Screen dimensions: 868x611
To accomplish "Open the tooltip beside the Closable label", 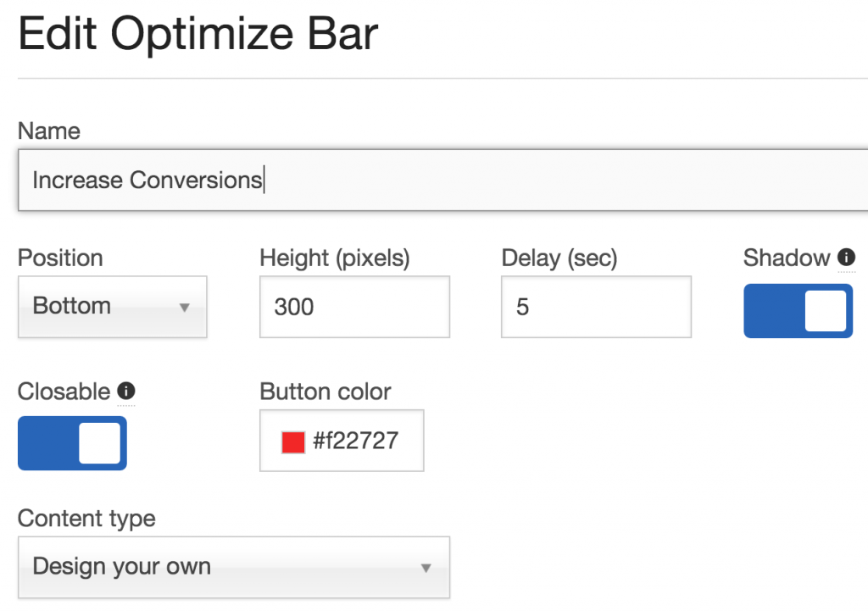I will click(x=125, y=391).
